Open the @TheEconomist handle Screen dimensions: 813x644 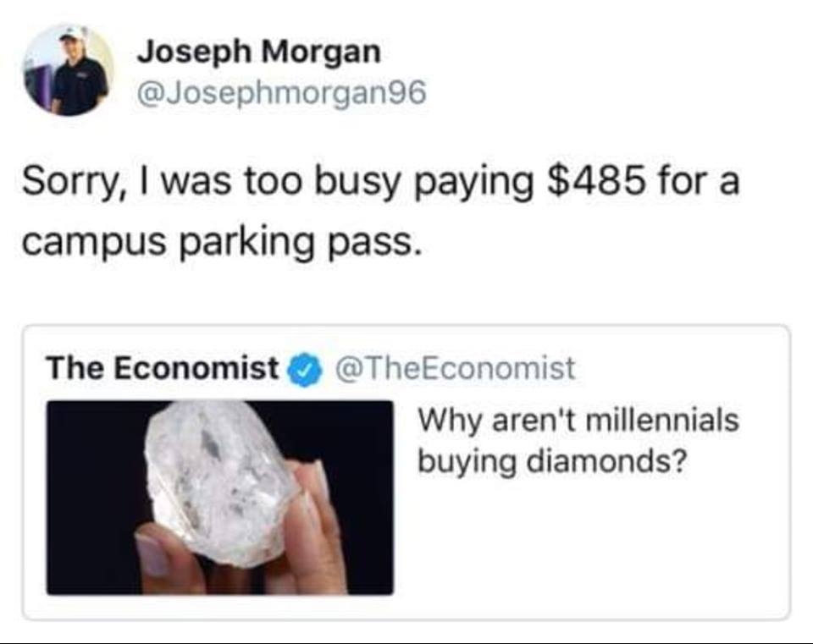pyautogui.click(x=456, y=368)
